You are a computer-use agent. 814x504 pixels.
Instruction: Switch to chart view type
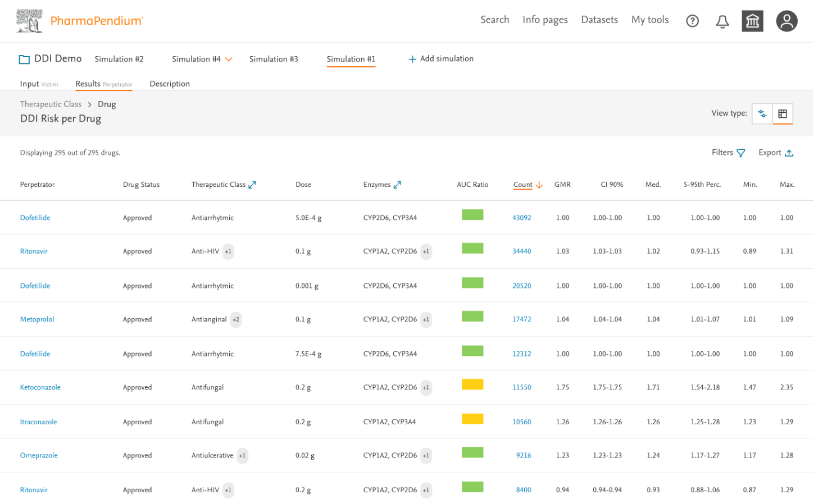point(762,113)
